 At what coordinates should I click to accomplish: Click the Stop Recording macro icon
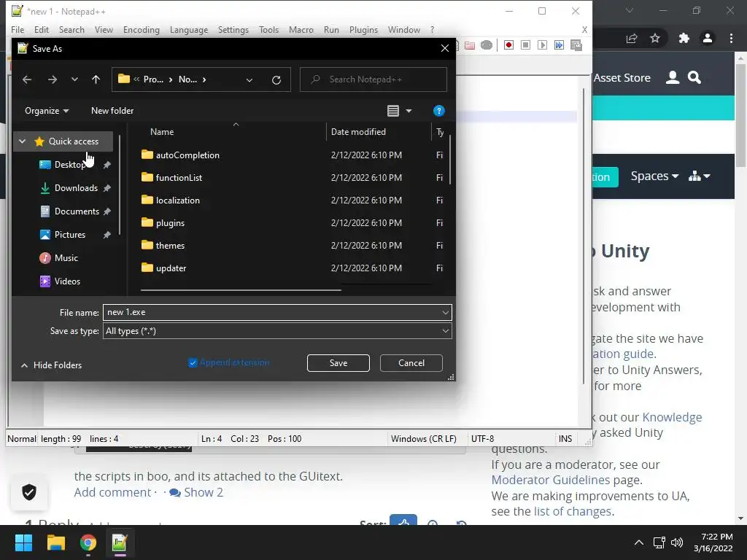[x=525, y=45]
